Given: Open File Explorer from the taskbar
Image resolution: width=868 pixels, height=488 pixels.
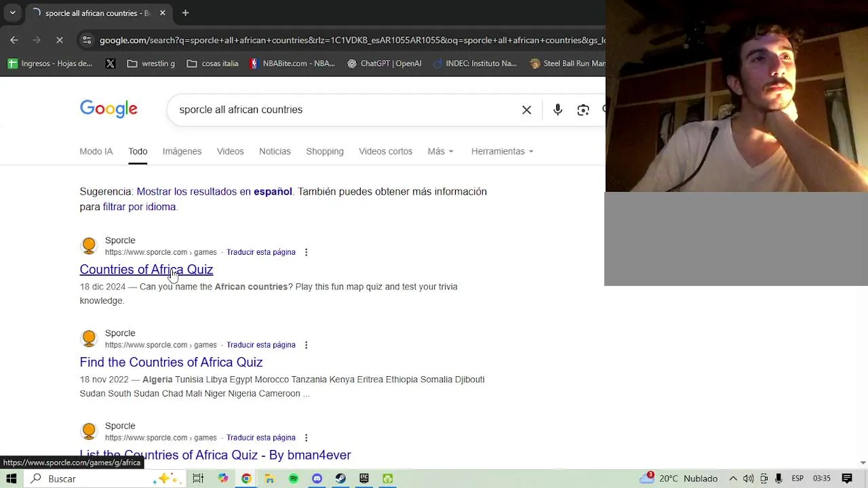Looking at the screenshot, I should click(269, 479).
